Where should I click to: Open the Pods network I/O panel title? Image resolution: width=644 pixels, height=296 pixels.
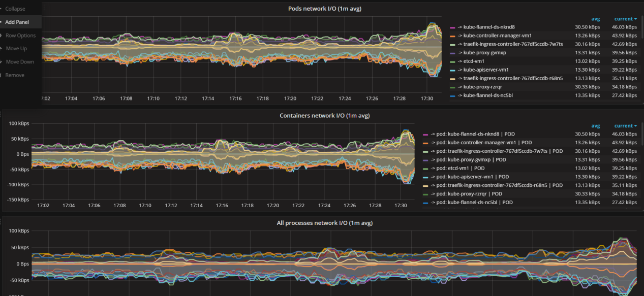(x=324, y=9)
